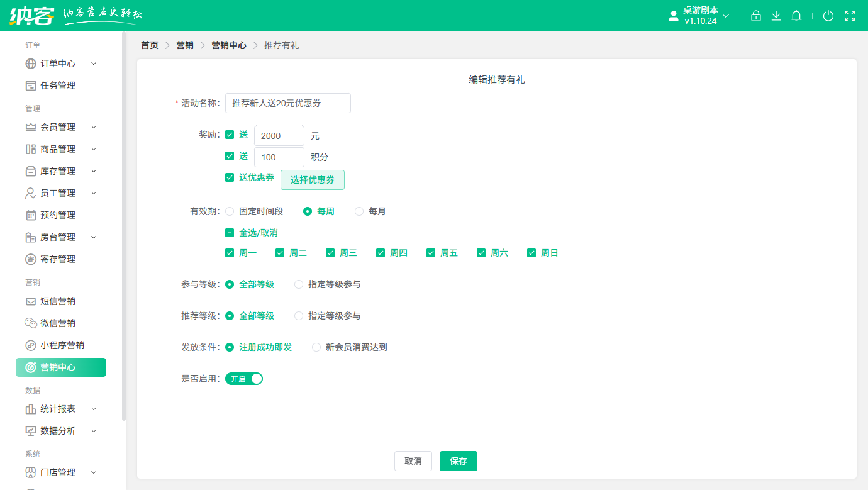The image size is (868, 490).
Task: Select the 每月 validity option
Action: pyautogui.click(x=359, y=211)
